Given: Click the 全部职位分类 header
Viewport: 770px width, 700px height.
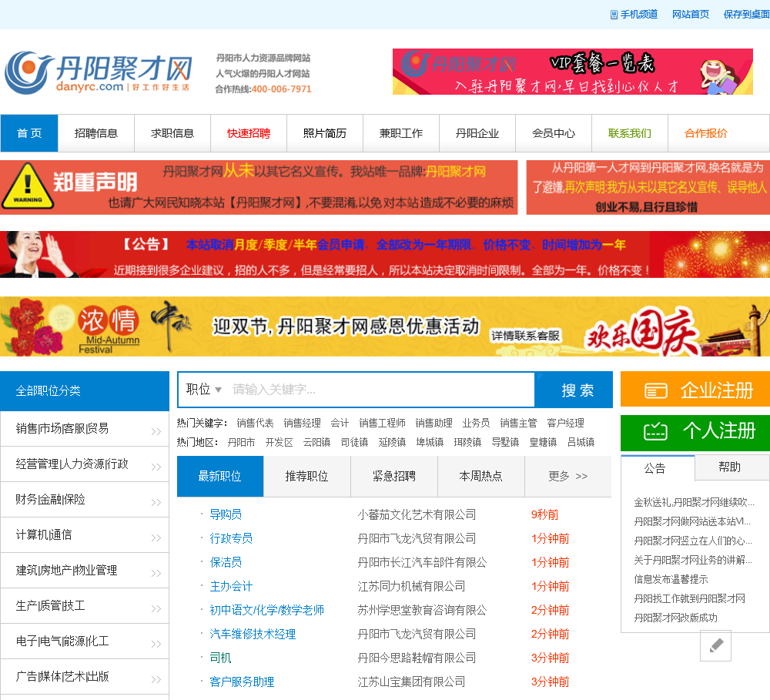Looking at the screenshot, I should click(85, 391).
